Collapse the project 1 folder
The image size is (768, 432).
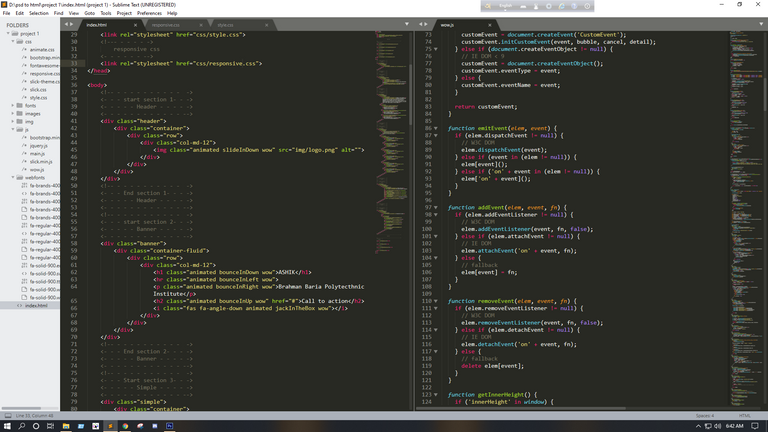[x=8, y=34]
